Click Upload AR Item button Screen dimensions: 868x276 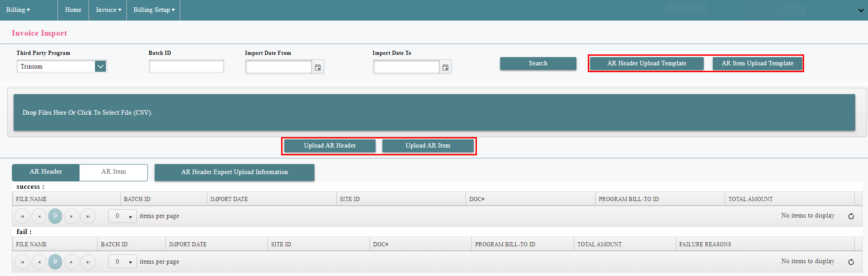coord(428,146)
